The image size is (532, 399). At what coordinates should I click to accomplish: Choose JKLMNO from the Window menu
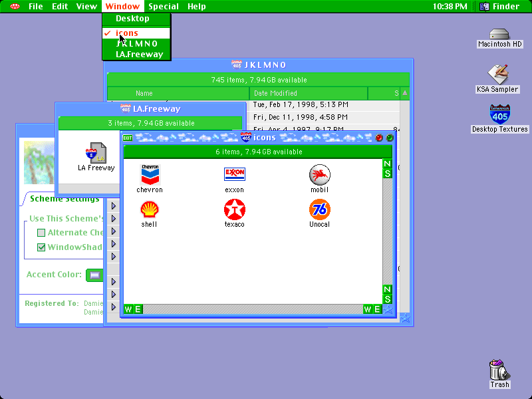pyautogui.click(x=136, y=43)
